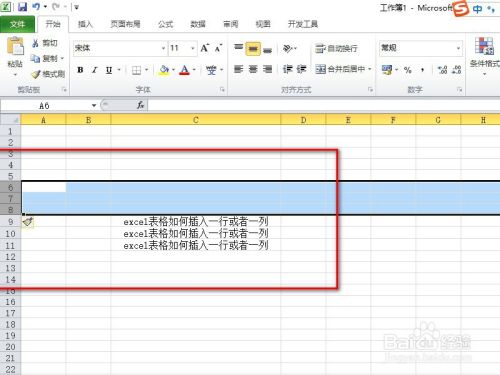
Task: Click Conditional Formatting (条件格式) icon
Action: 484,46
